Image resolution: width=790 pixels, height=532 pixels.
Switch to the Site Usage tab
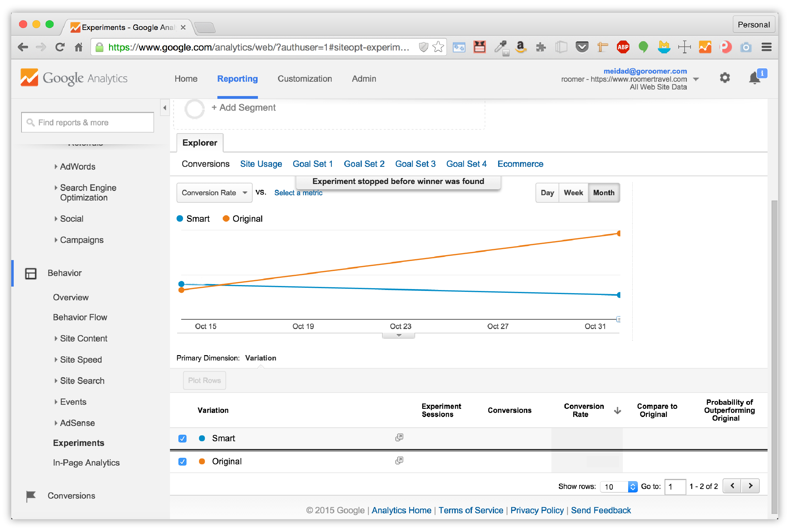click(x=261, y=164)
